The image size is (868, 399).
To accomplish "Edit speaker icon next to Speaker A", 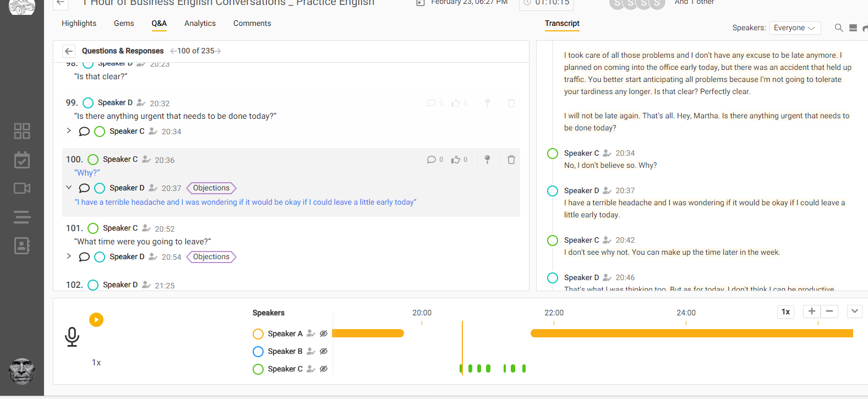I will (311, 334).
